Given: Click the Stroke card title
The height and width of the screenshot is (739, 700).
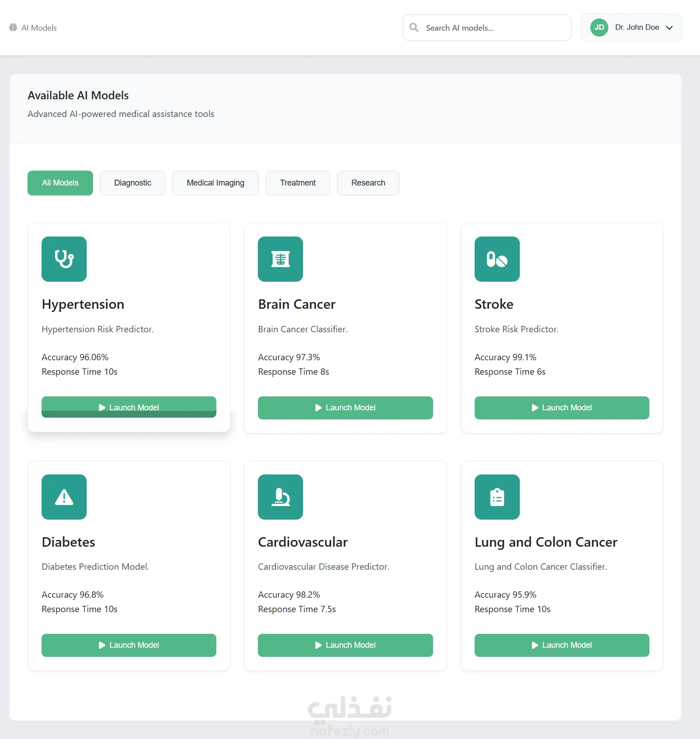Looking at the screenshot, I should [494, 304].
